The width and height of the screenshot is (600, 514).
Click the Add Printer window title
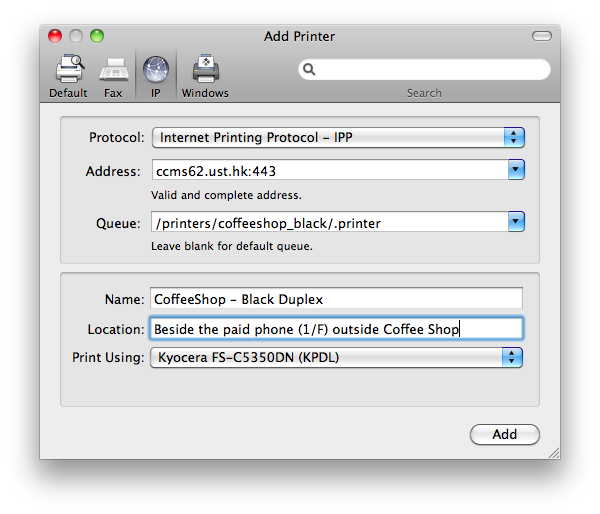point(299,36)
